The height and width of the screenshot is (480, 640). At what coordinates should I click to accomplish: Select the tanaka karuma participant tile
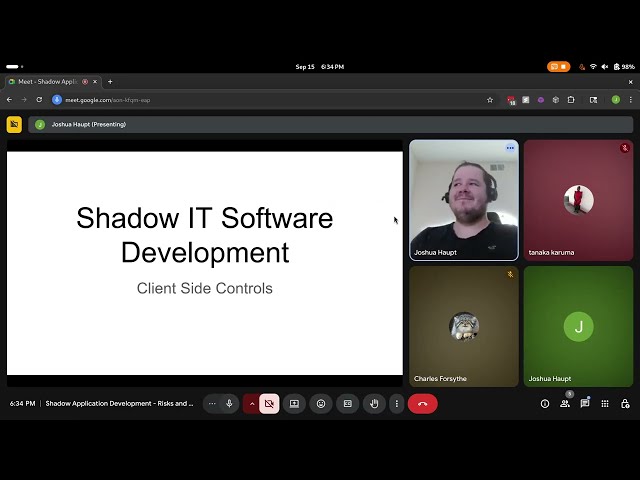click(578, 200)
